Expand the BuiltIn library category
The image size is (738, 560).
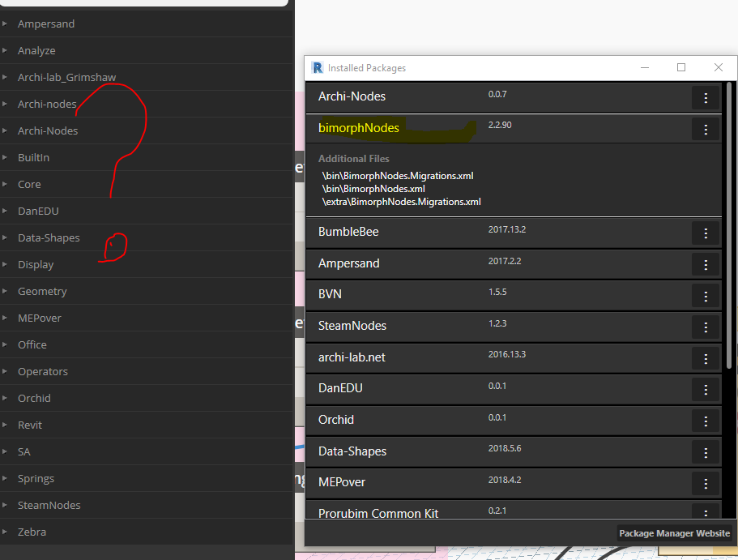4,157
